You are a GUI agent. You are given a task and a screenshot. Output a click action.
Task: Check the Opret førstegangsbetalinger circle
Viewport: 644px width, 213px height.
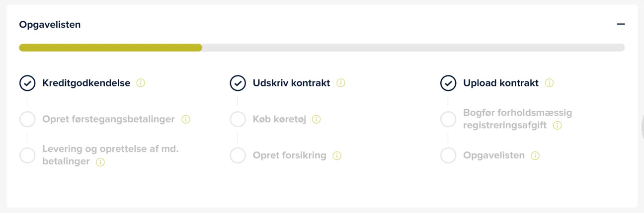coord(27,119)
